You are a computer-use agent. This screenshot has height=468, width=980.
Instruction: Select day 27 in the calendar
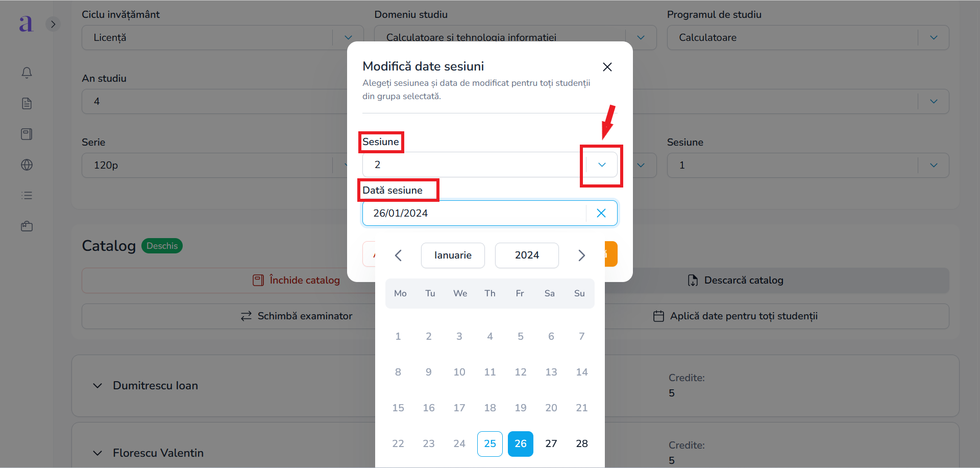(x=551, y=443)
